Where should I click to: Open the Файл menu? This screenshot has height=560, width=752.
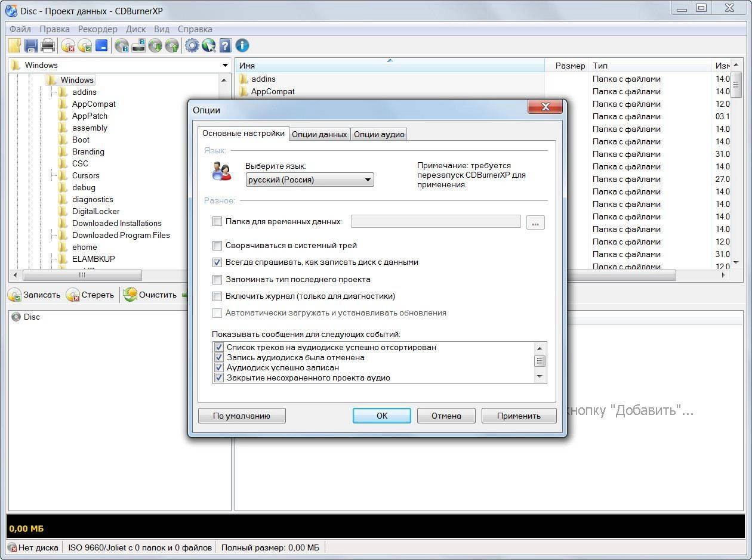pos(20,29)
